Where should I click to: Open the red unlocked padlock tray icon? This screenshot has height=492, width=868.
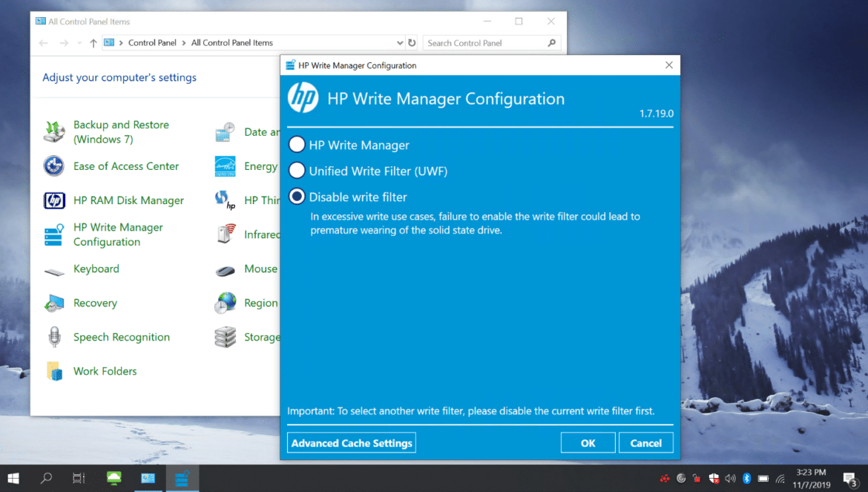pyautogui.click(x=697, y=479)
